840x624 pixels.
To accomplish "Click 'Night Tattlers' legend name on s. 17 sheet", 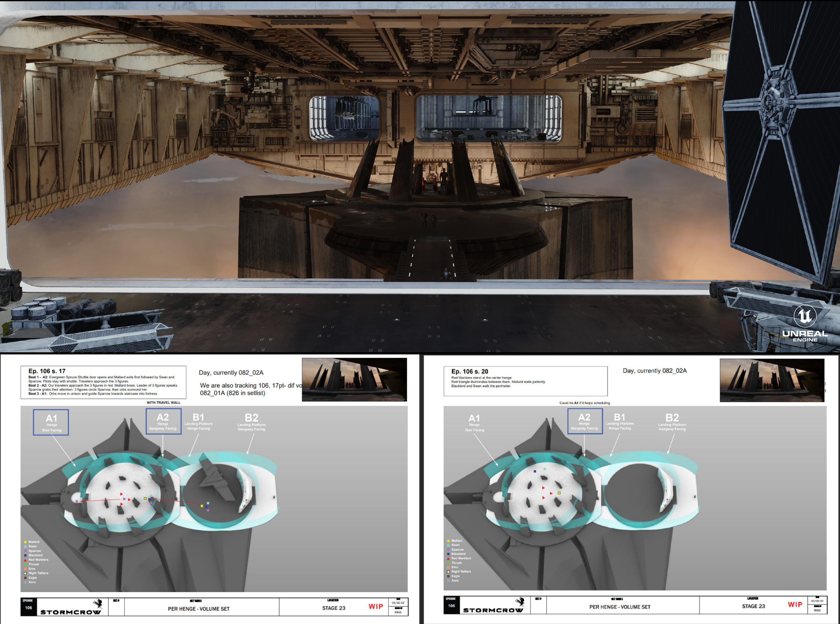I will coord(39,573).
